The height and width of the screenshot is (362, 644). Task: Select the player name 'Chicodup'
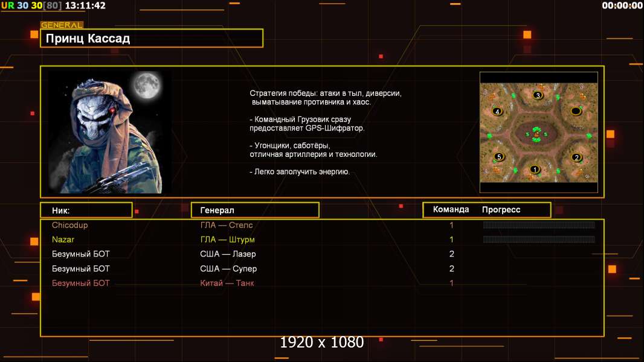70,225
